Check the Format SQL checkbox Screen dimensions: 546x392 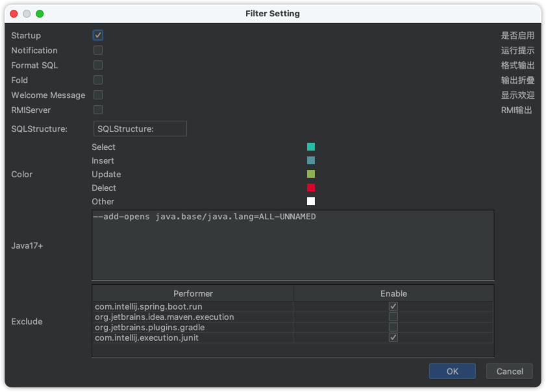98,65
